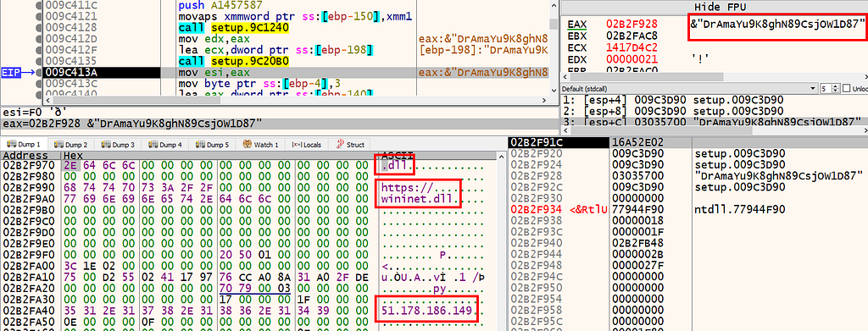Switch to the Dump 1 tab

click(25, 144)
